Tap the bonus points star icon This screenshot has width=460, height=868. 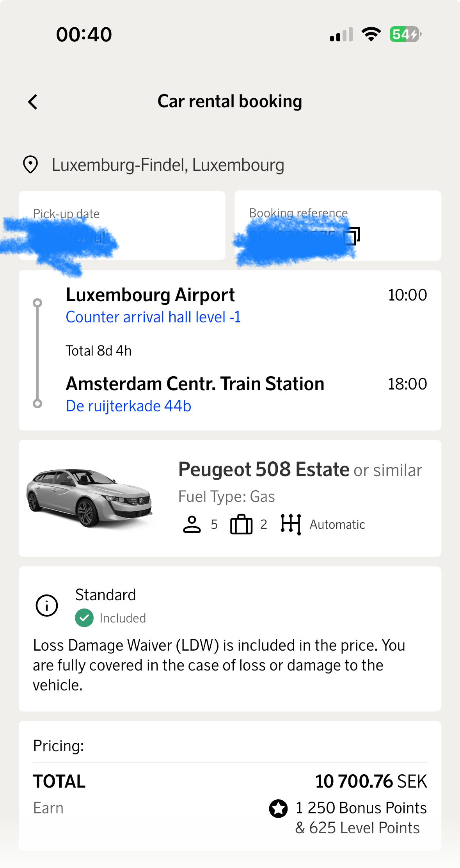[278, 808]
